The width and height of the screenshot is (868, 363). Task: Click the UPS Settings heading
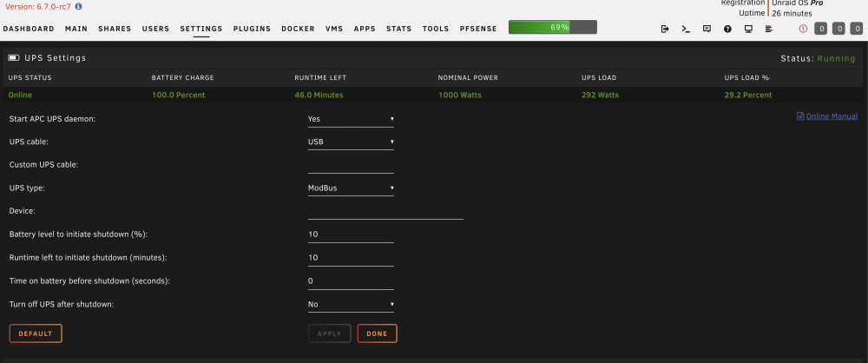56,57
